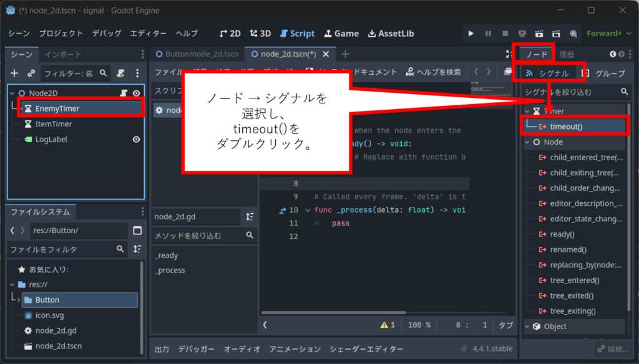Toggle filesystem split mode icon

[137, 231]
